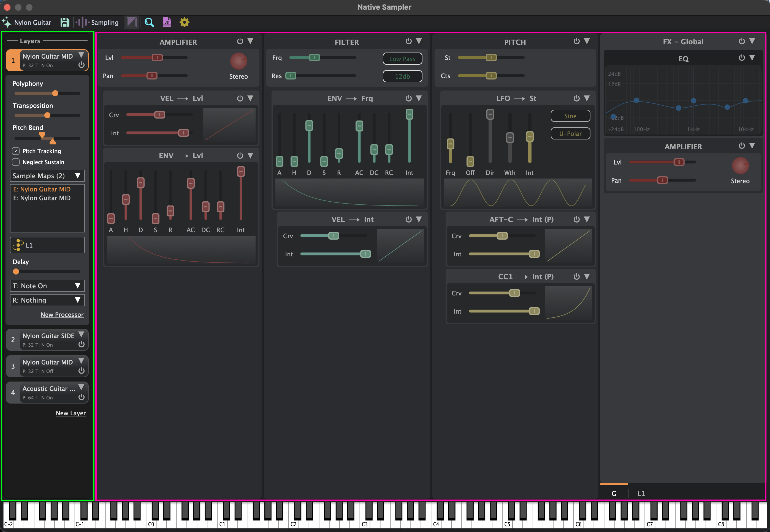Enable the Neglect Sustain checkbox
Screen dimensions: 770x532
click(16, 162)
